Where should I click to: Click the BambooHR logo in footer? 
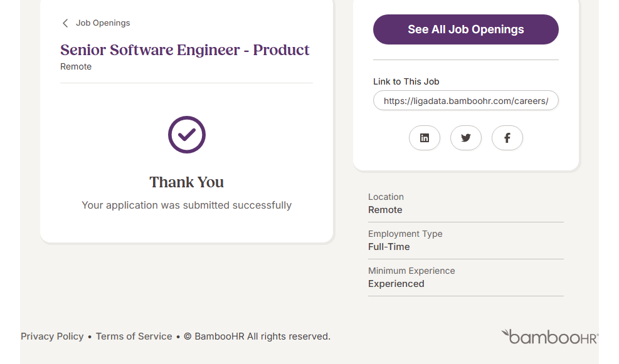549,336
